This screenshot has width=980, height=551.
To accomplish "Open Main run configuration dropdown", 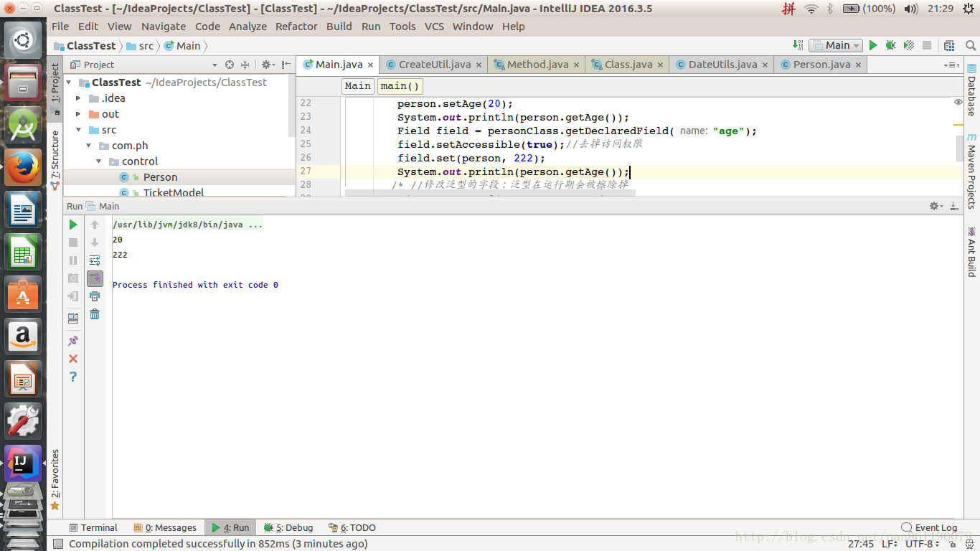I will click(835, 45).
